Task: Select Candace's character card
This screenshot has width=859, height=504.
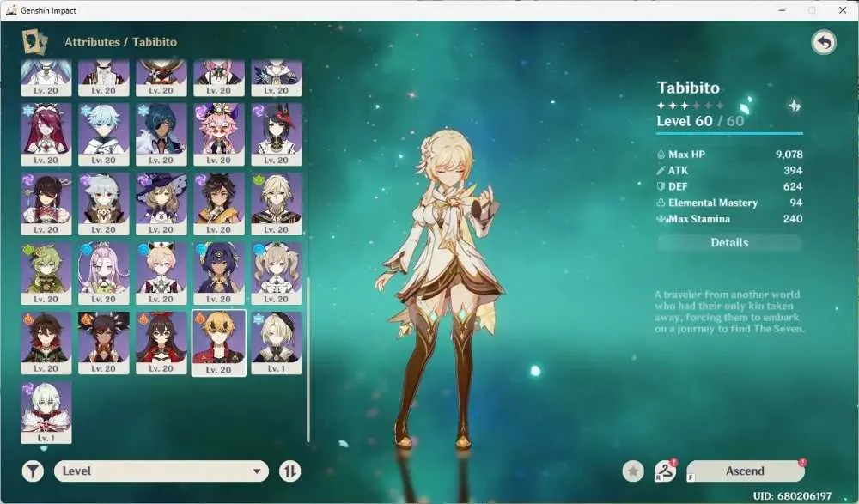Action: pos(218,273)
